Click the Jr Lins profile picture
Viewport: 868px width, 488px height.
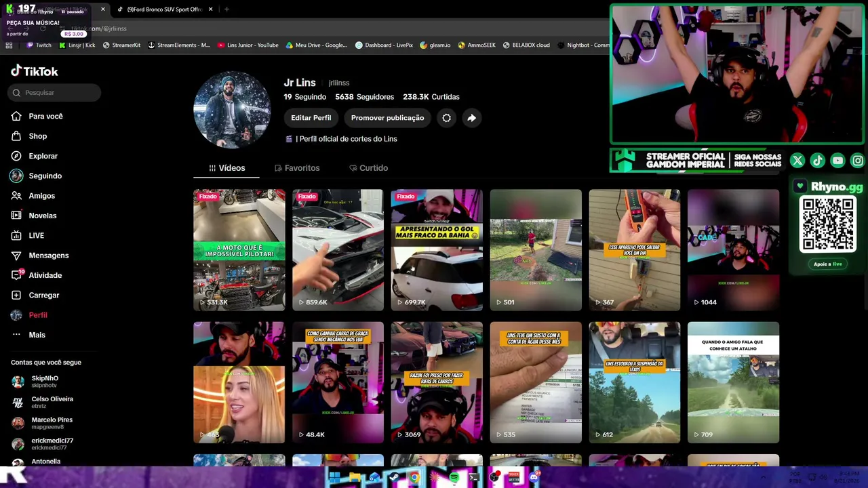point(232,109)
